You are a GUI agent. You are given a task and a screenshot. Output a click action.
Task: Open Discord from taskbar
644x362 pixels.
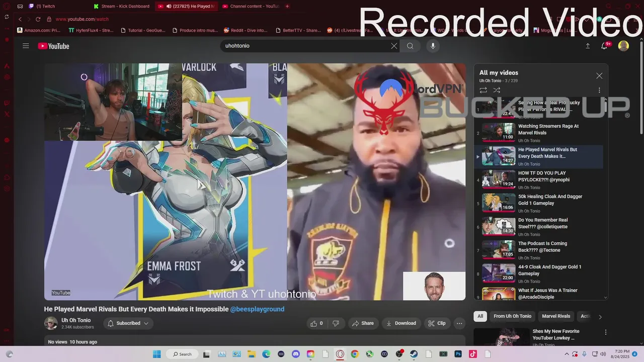click(296, 354)
